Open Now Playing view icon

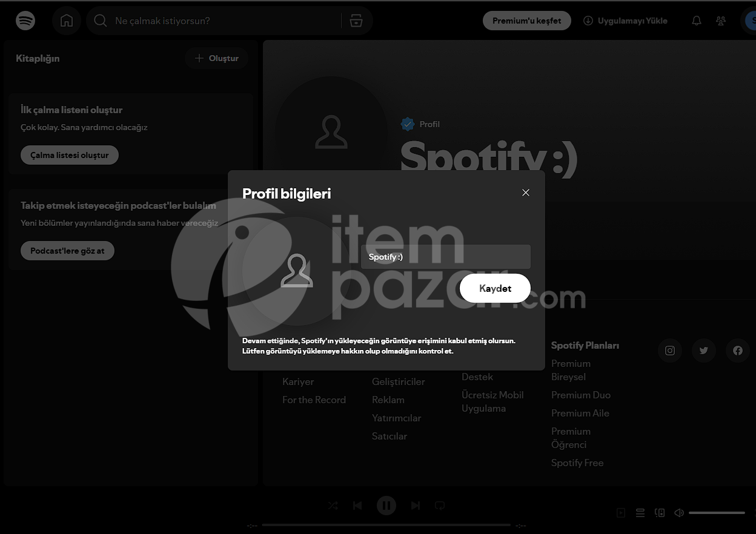[621, 513]
